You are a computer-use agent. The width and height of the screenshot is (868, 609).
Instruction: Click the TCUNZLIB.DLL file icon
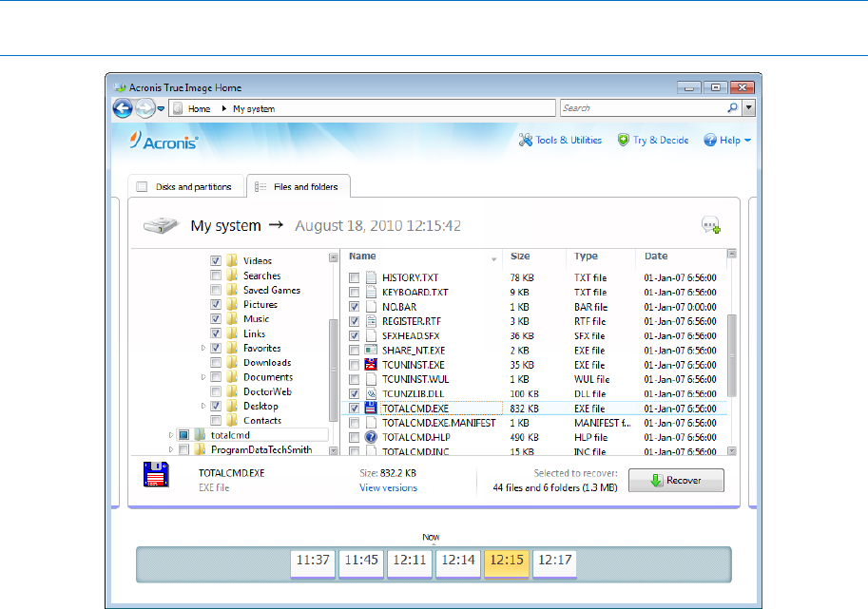coord(371,394)
